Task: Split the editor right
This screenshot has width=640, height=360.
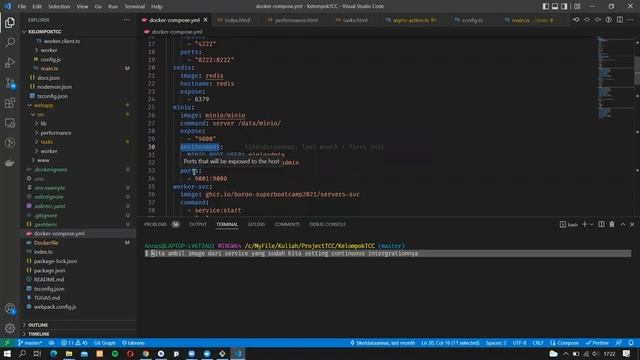Action: click(620, 20)
